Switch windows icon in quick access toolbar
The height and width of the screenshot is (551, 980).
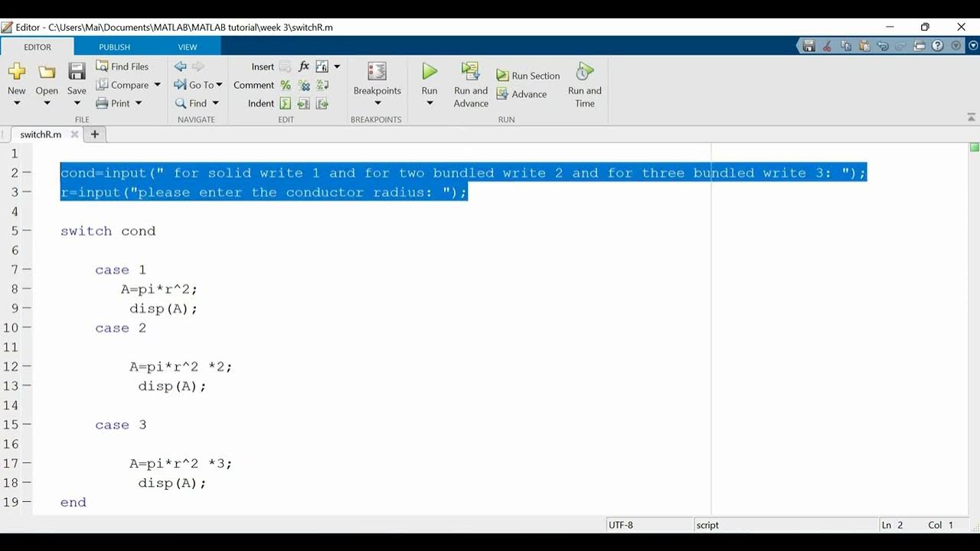(919, 46)
